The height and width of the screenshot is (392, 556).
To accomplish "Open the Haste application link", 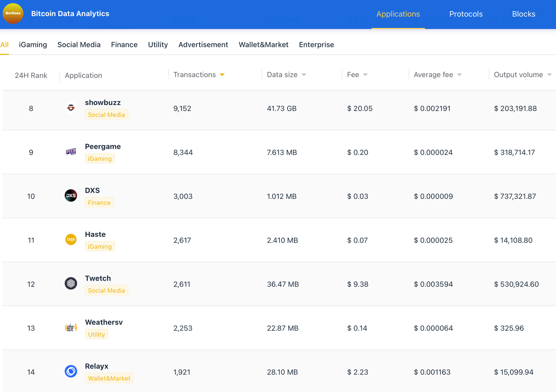I will point(95,234).
